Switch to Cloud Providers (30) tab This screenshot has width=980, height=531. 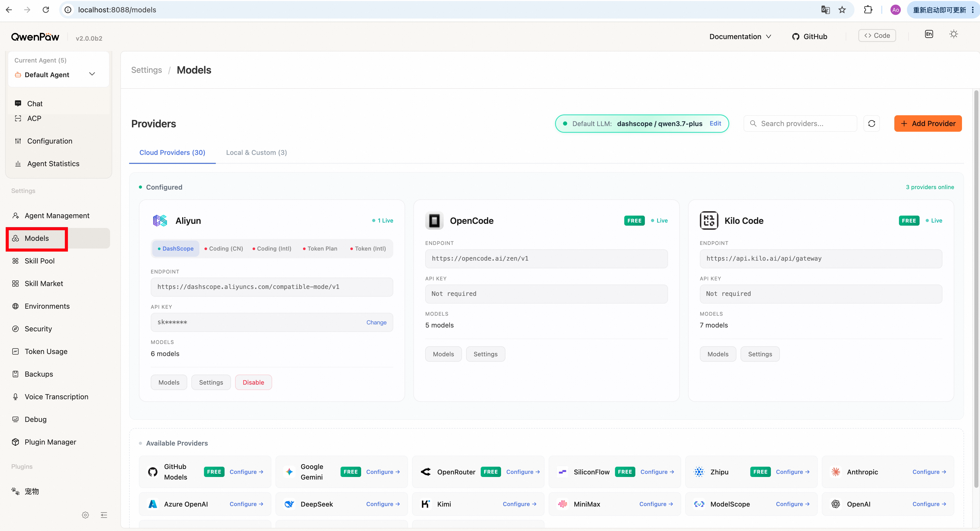(172, 153)
